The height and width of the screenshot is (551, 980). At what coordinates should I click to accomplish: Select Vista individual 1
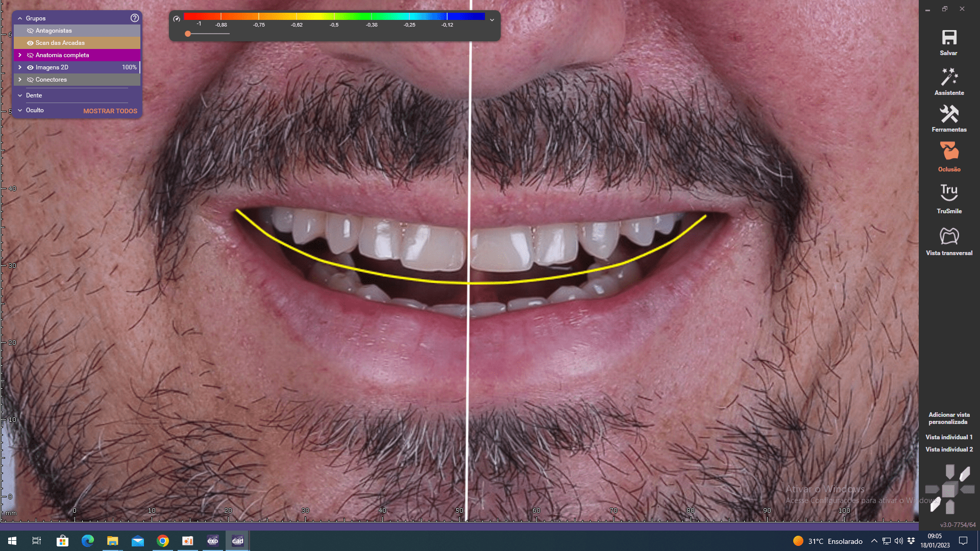pyautogui.click(x=949, y=437)
